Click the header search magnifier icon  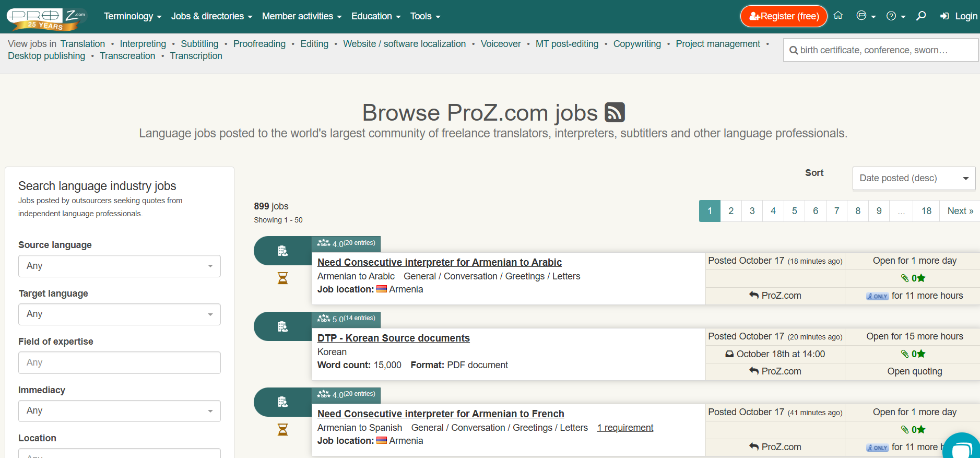[x=921, y=16]
